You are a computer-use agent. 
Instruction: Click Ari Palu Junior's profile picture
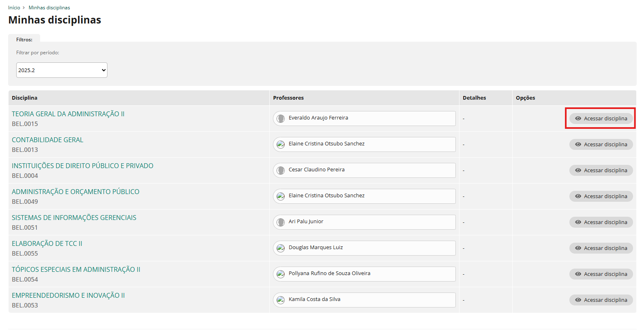(x=280, y=222)
